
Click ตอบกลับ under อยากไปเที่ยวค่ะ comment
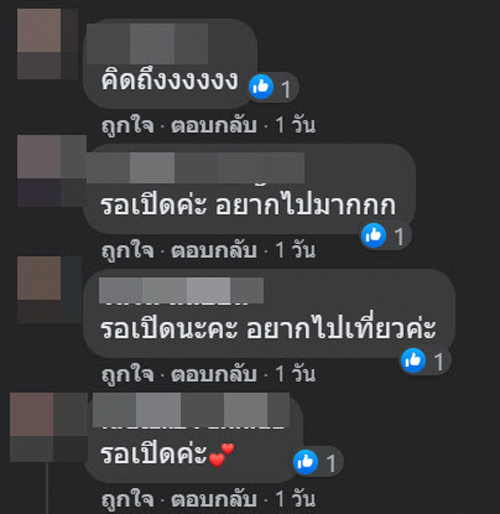pyautogui.click(x=214, y=374)
